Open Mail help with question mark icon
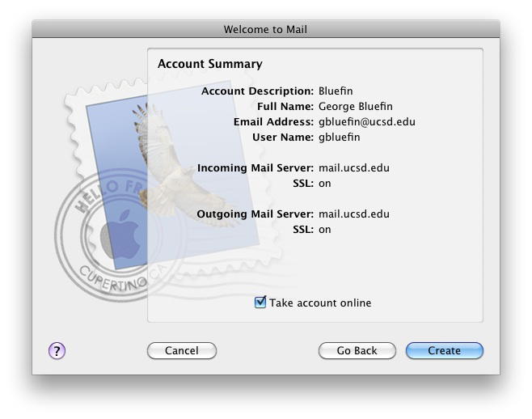Screen dimensions: 532x419 coord(57,350)
